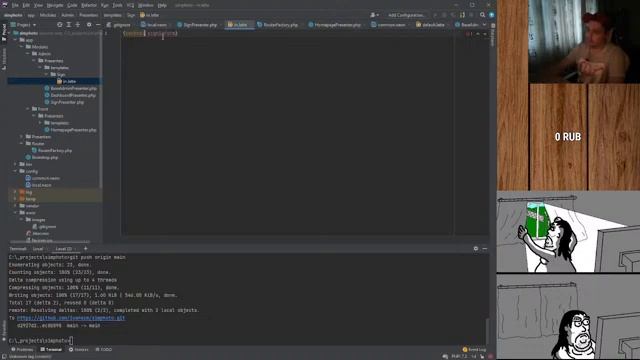Image resolution: width=640 pixels, height=360 pixels.
Task: Click Add Configuration button
Action: click(406, 15)
